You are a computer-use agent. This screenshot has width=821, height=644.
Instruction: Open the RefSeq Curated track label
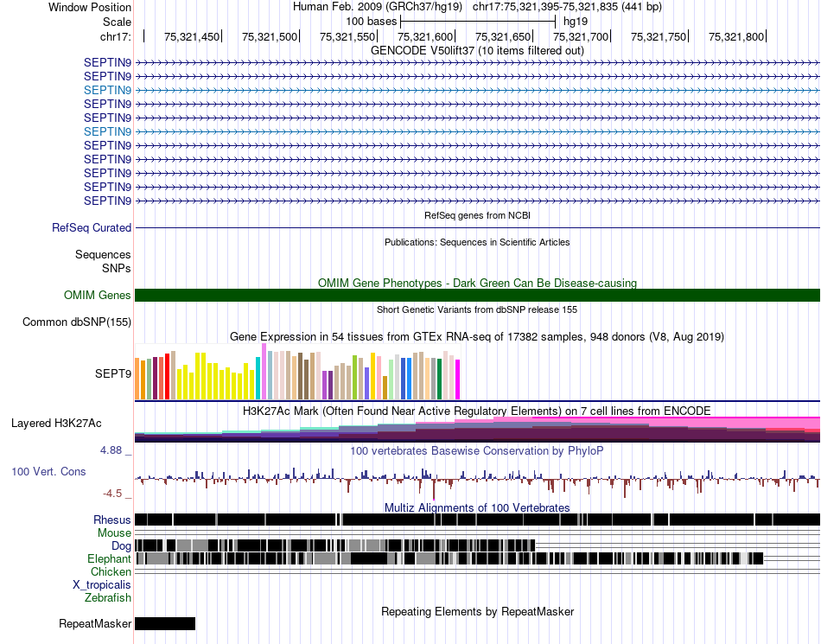click(x=92, y=227)
